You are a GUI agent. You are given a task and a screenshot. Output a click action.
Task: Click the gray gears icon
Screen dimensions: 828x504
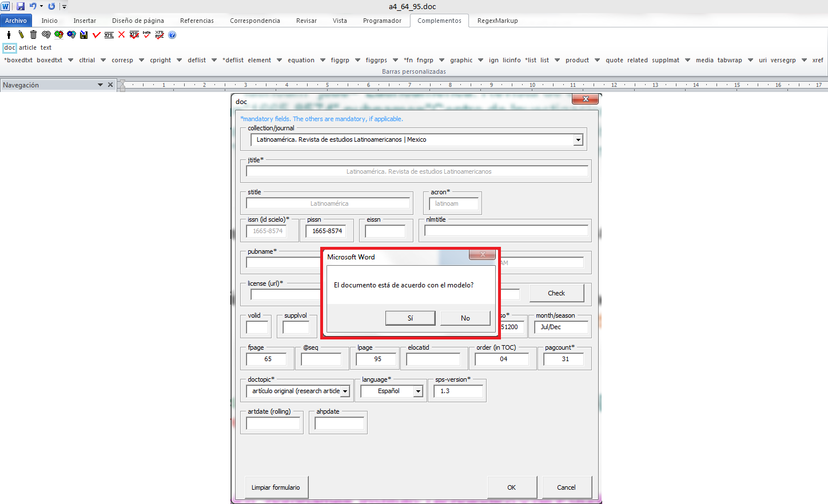point(46,35)
